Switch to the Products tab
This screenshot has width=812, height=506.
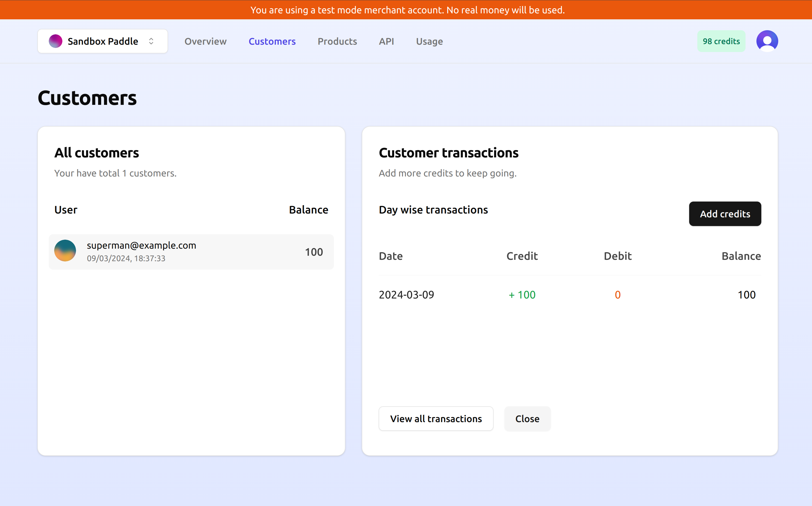coord(337,41)
